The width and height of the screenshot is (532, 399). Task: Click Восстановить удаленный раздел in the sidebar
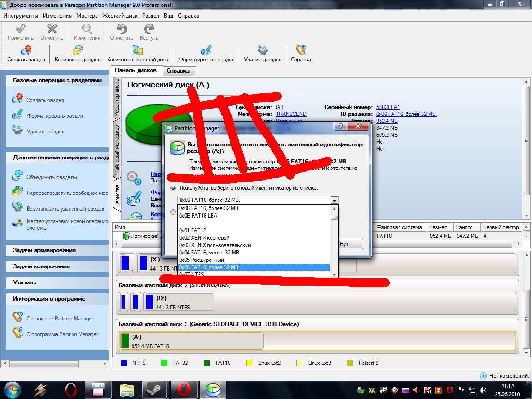65,209
